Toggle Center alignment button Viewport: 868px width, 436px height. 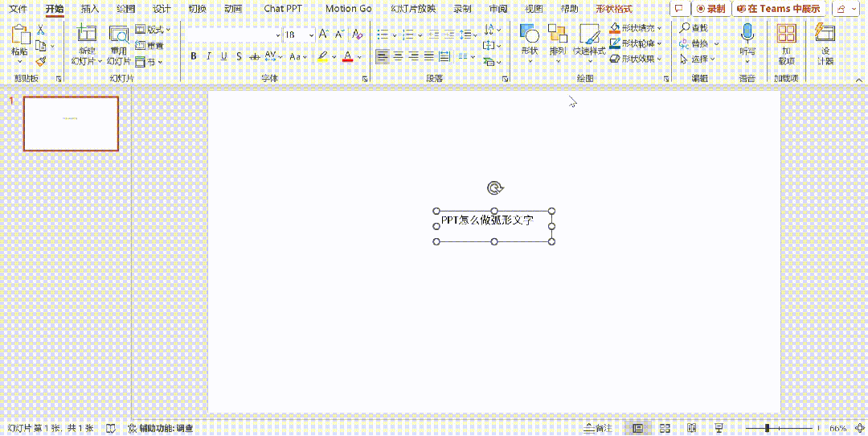pos(398,56)
